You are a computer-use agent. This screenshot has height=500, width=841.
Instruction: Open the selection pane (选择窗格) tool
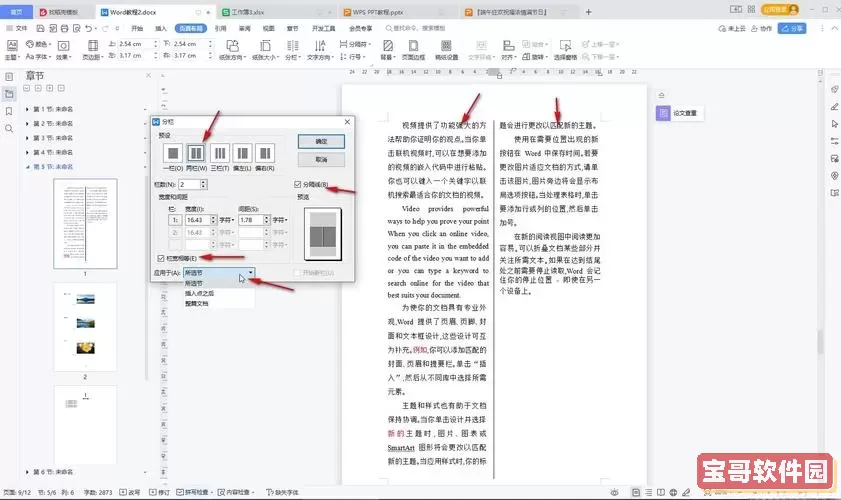coord(565,49)
